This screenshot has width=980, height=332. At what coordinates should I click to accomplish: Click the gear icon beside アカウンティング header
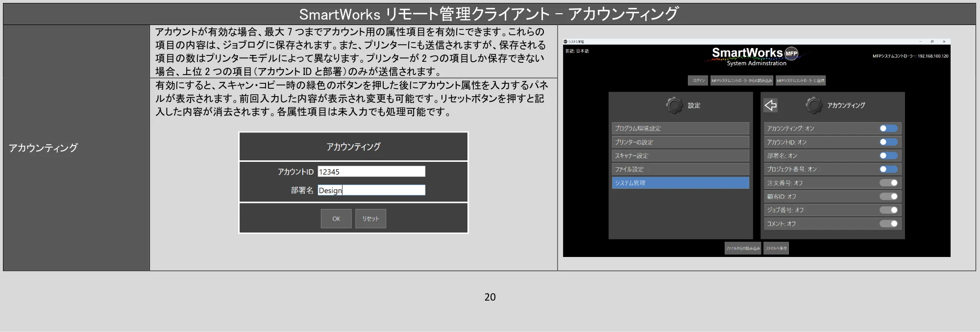[814, 105]
